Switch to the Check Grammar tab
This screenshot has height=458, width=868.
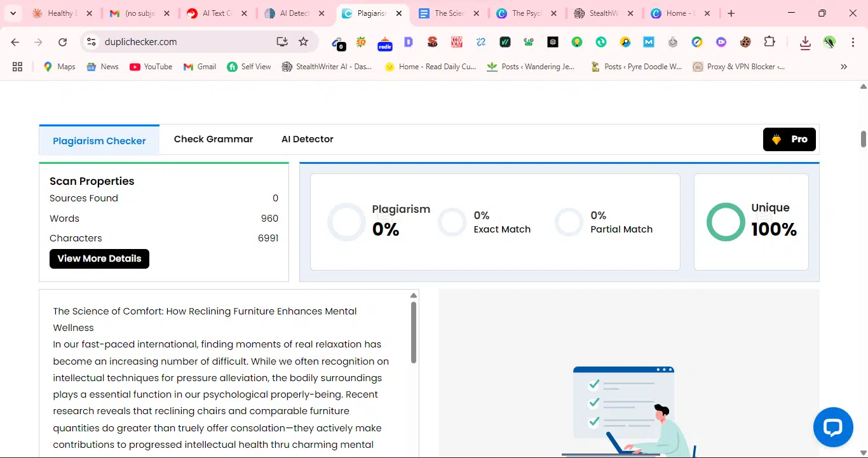214,139
